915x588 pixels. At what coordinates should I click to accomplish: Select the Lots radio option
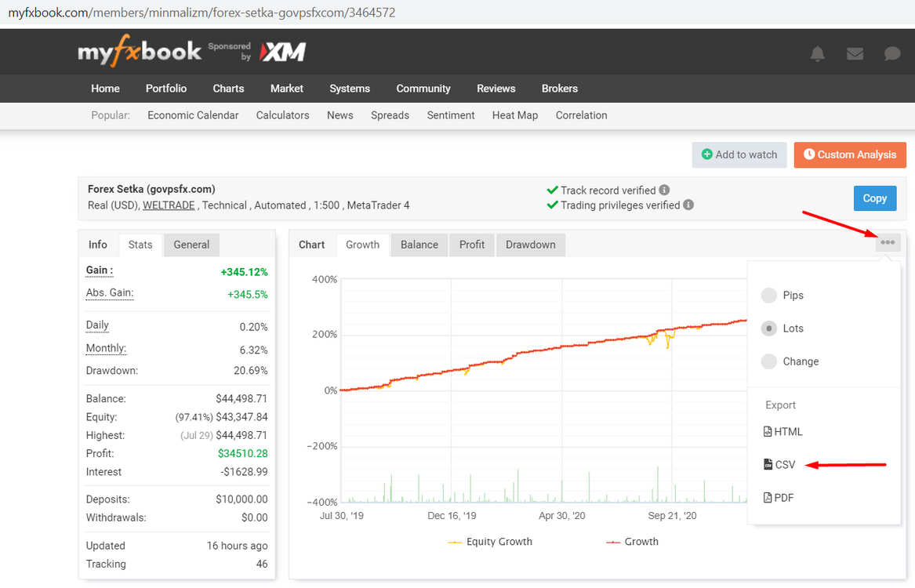point(769,328)
